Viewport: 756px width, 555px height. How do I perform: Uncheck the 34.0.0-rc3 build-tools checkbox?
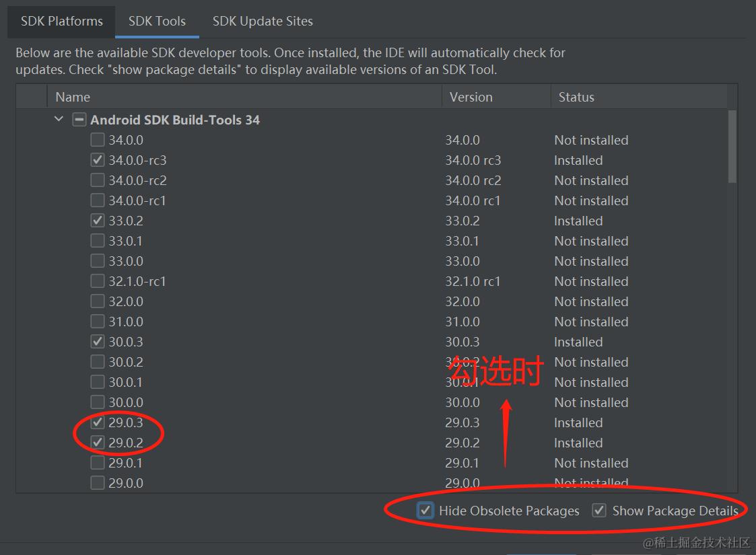98,160
